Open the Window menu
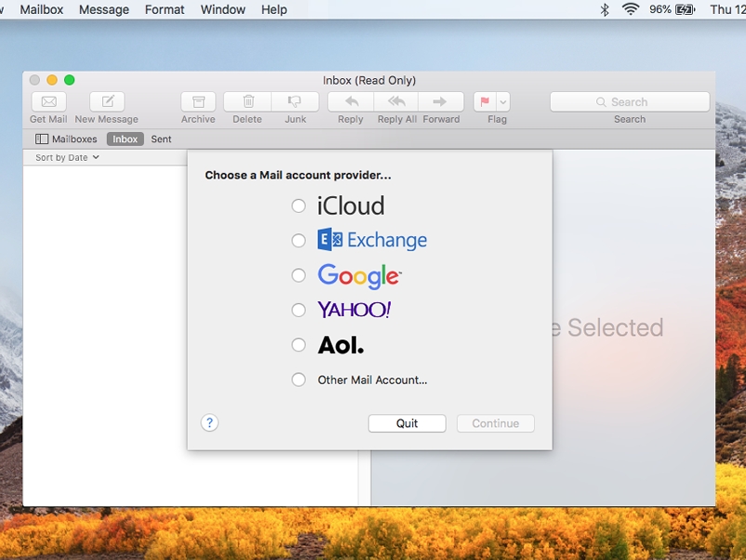This screenshot has width=746, height=560. [222, 9]
